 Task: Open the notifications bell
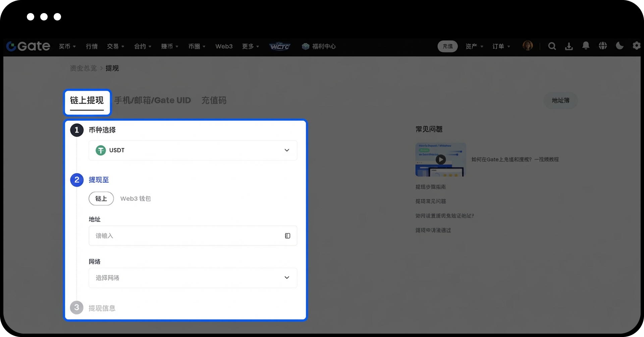pos(586,46)
